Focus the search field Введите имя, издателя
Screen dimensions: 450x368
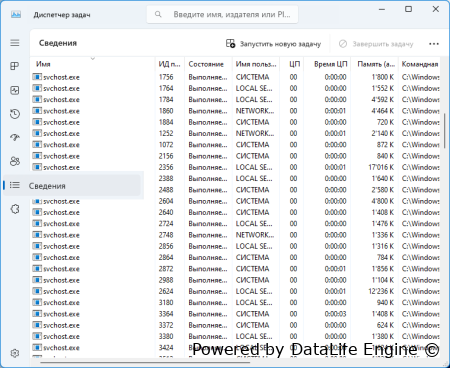coord(222,14)
